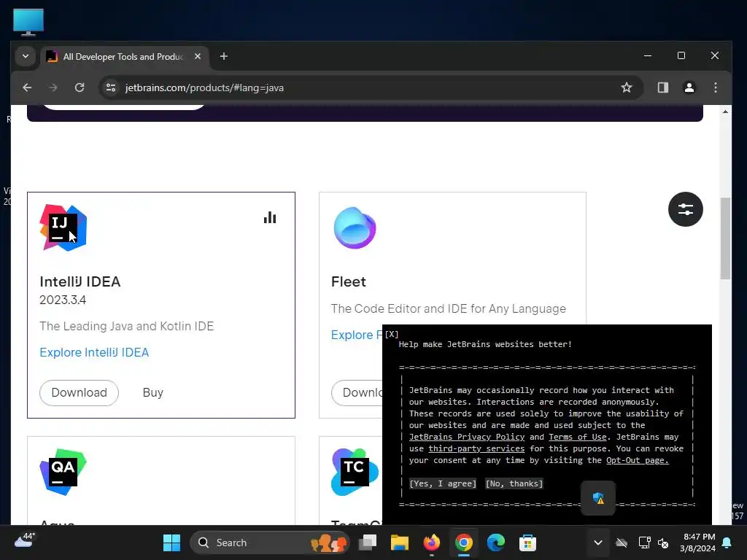Open the JetBrains Privacy Policy link
This screenshot has width=747, height=560.
[467, 437]
